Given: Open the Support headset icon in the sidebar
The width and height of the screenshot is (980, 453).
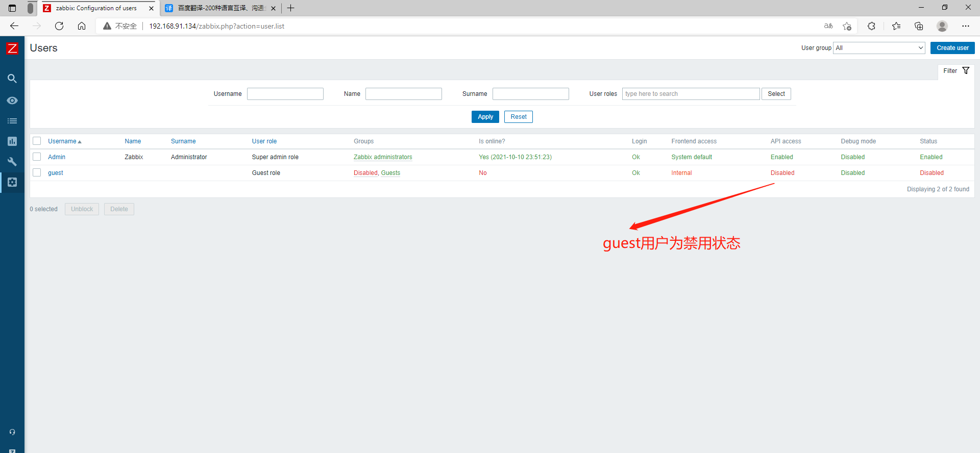Looking at the screenshot, I should [12, 432].
